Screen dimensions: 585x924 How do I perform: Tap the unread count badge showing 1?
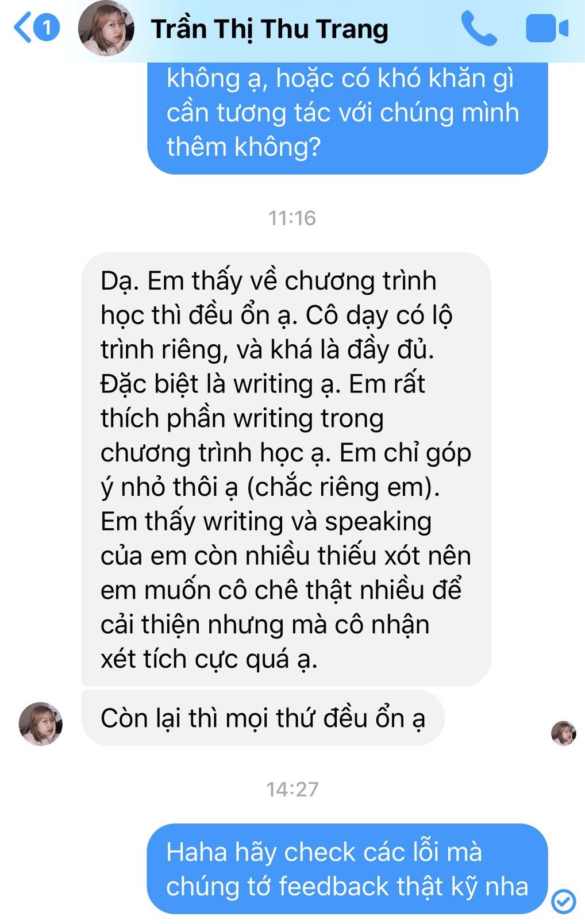point(47,28)
